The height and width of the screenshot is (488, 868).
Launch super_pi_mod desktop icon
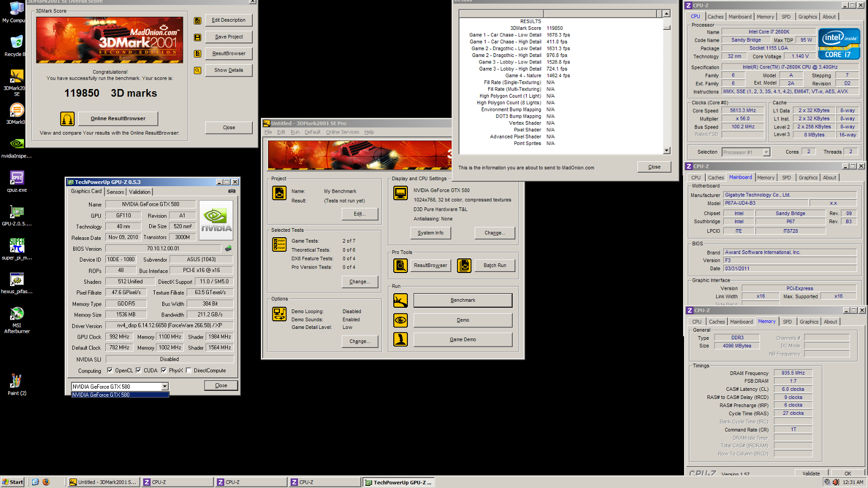[17, 249]
